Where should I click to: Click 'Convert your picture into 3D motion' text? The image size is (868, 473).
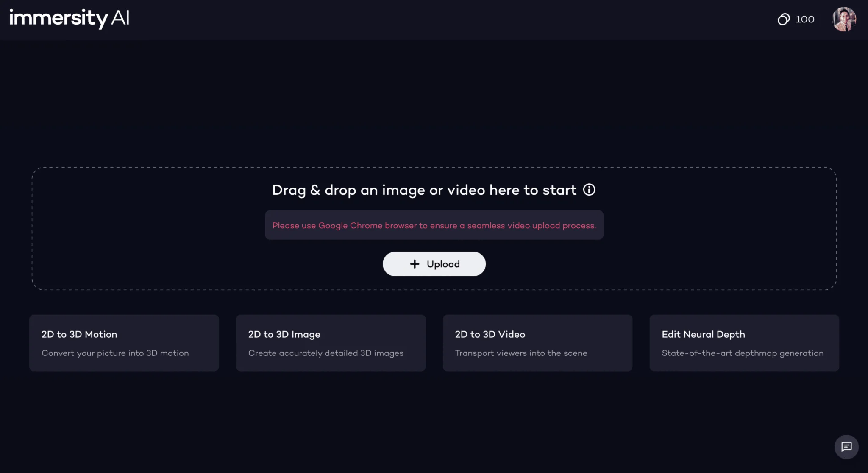coord(115,353)
